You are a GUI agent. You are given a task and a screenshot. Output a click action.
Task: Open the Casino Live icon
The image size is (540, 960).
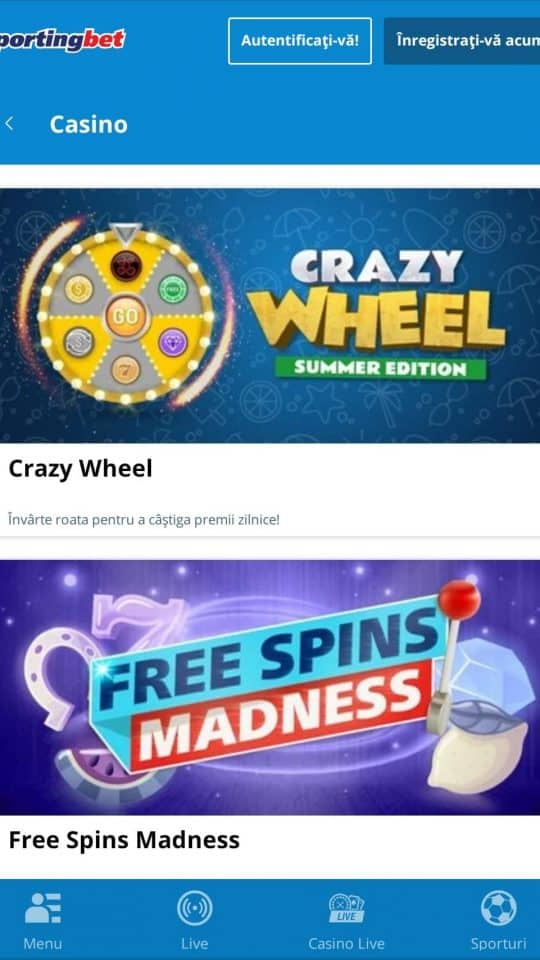pyautogui.click(x=347, y=908)
